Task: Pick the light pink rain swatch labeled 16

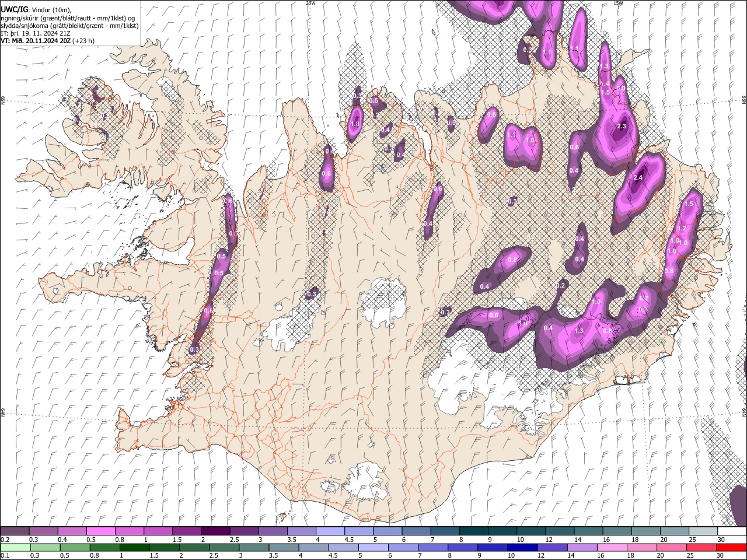Action: click(612, 547)
